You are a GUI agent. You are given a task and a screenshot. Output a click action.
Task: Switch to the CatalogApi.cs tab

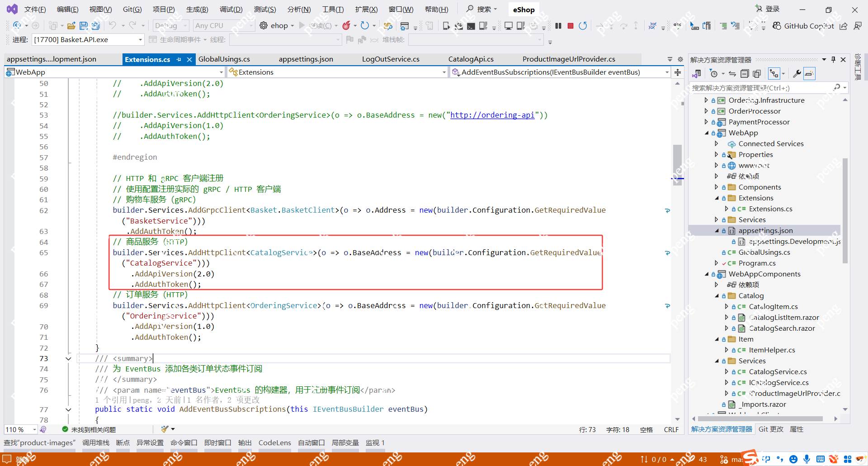471,59
